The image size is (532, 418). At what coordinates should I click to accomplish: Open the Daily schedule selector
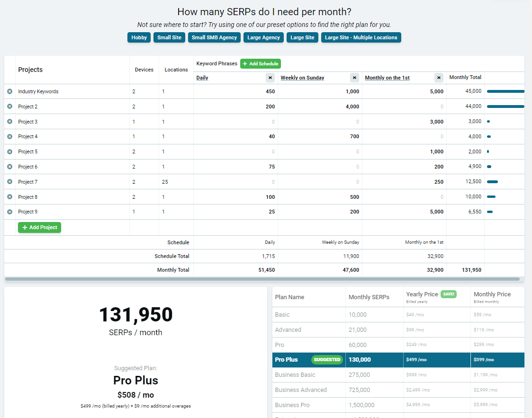click(x=202, y=78)
